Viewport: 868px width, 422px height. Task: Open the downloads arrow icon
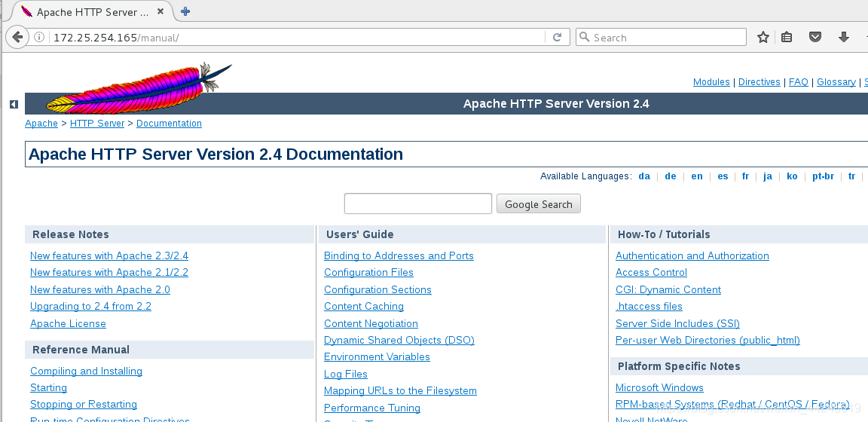point(844,37)
